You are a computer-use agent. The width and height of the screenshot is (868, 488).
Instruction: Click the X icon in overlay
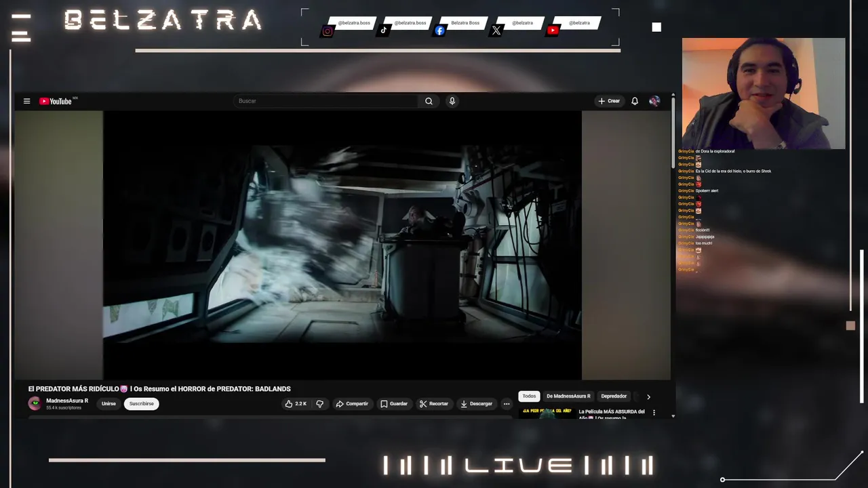[496, 30]
